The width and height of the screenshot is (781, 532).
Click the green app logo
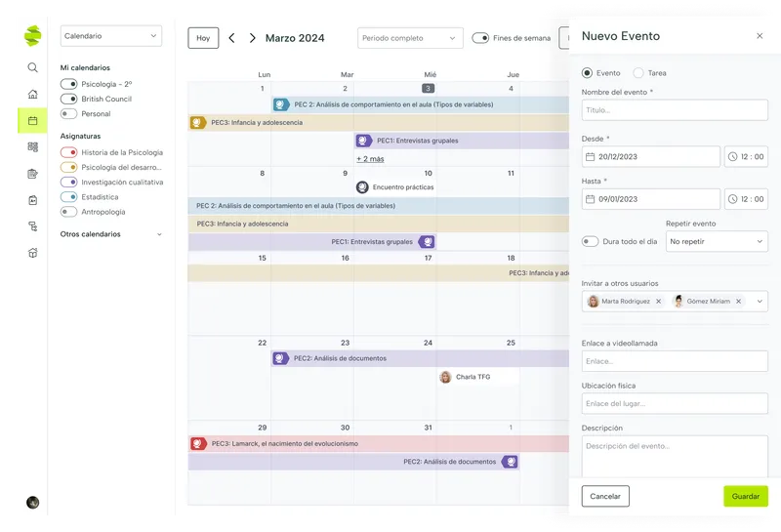[33, 36]
